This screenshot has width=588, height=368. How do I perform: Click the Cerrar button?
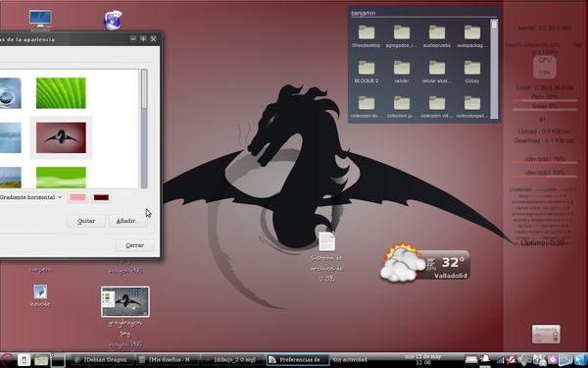(134, 245)
